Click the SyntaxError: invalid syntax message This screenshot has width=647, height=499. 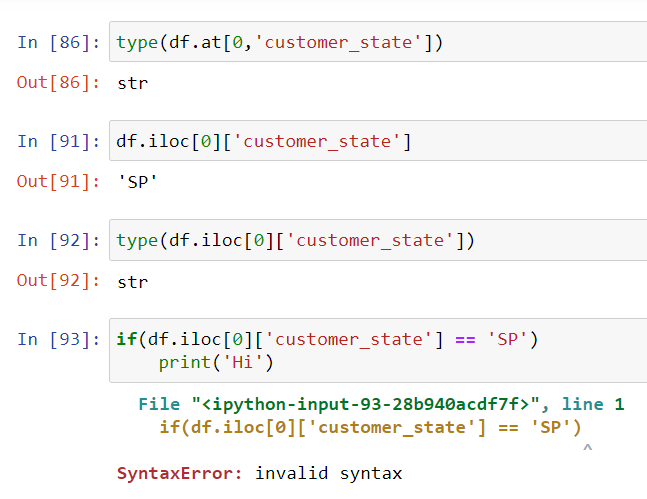[x=260, y=473]
